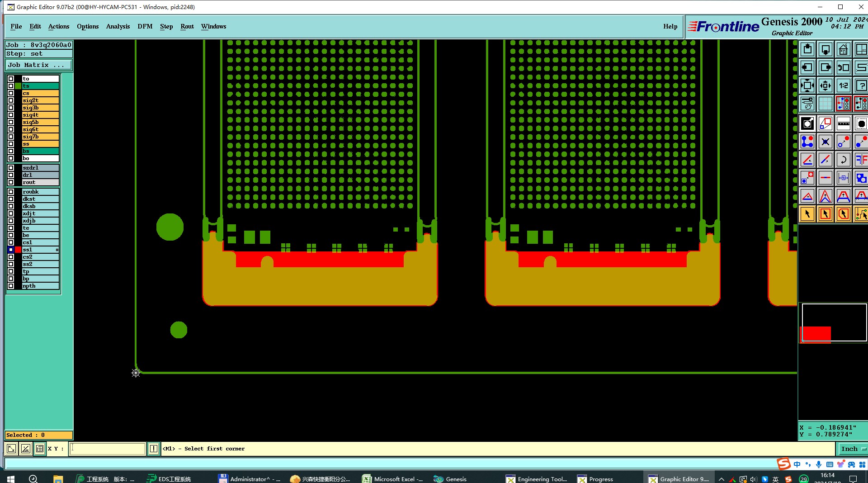Select the ruler measurement tool
Image resolution: width=868 pixels, height=483 pixels.
[843, 123]
